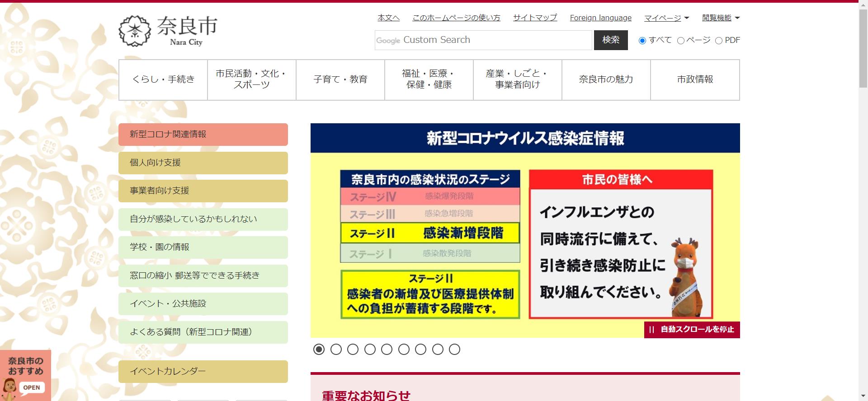The height and width of the screenshot is (401, 868).
Task: Open the 福祉・医療・保健・健康 menu
Action: pos(429,79)
